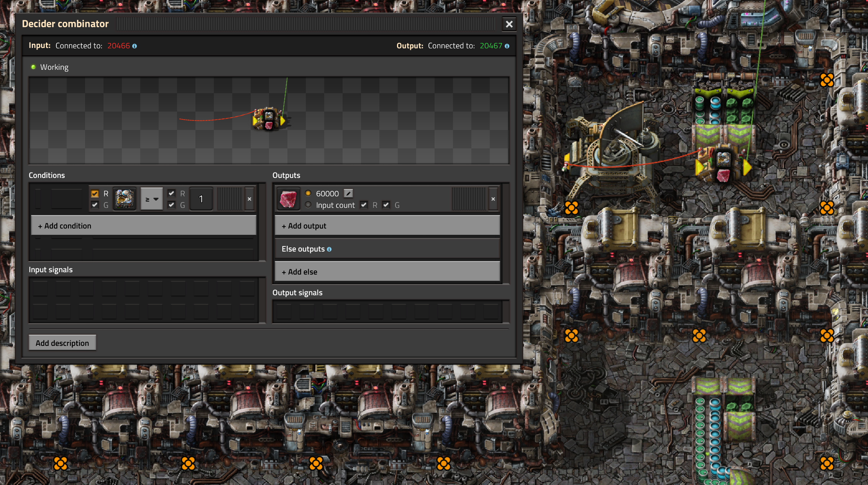The height and width of the screenshot is (485, 868).
Task: Toggle green wire for the second operand
Action: pos(171,205)
